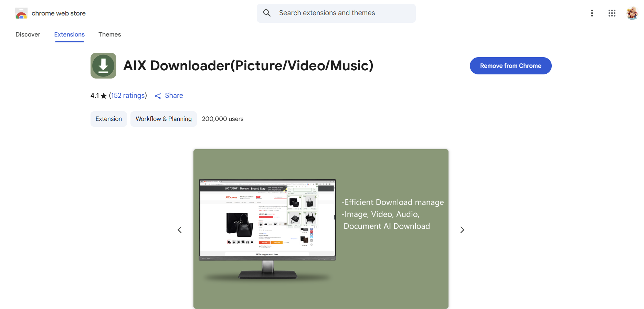Show the previous screenshot with left chevron
This screenshot has height=309, width=644.
click(180, 230)
